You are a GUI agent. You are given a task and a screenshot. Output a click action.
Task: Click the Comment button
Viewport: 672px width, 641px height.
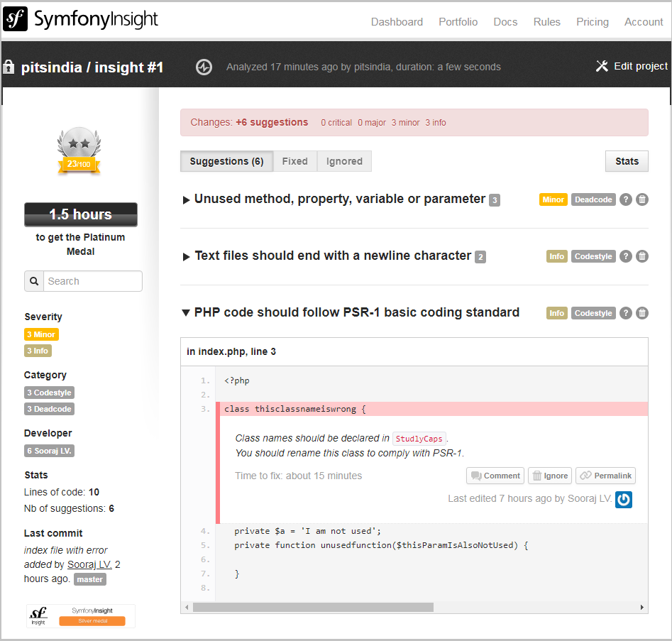click(x=495, y=476)
